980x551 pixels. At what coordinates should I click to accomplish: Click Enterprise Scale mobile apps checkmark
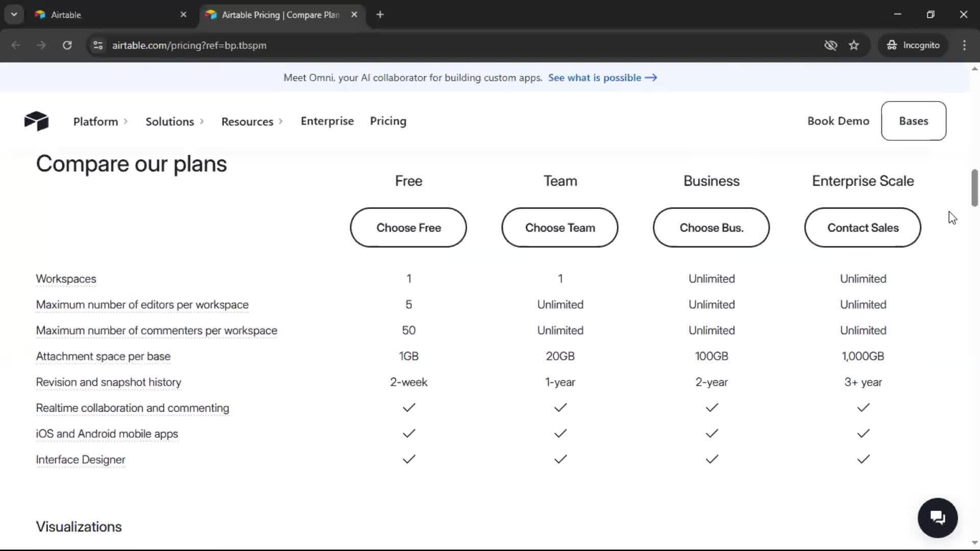863,433
